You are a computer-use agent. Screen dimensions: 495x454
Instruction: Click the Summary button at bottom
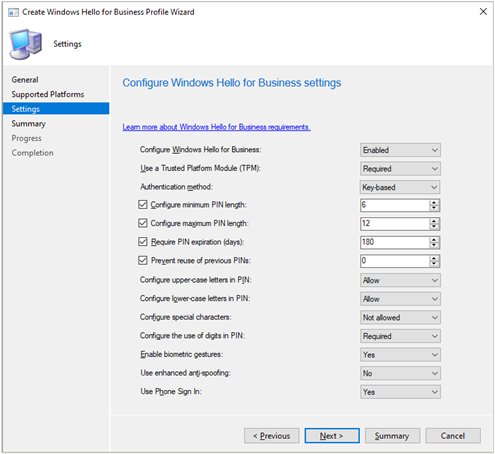392,436
